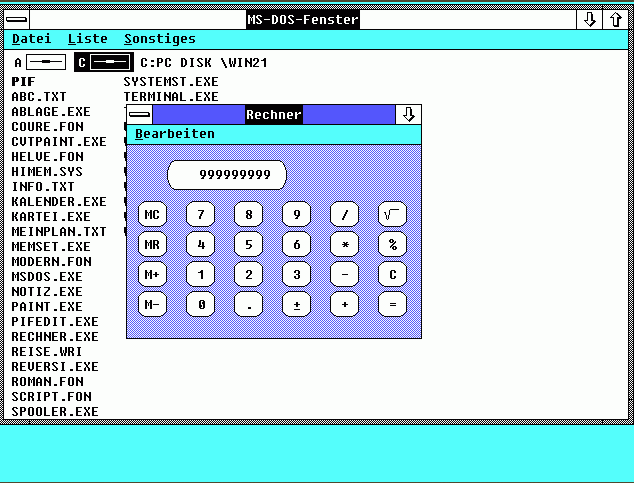Select CVTPAINT.EXE in file list
634x483 pixels.
pyautogui.click(x=59, y=141)
